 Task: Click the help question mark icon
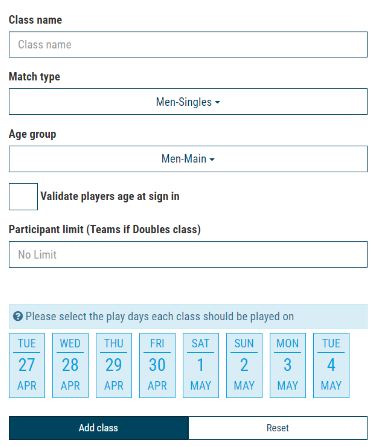(x=18, y=316)
